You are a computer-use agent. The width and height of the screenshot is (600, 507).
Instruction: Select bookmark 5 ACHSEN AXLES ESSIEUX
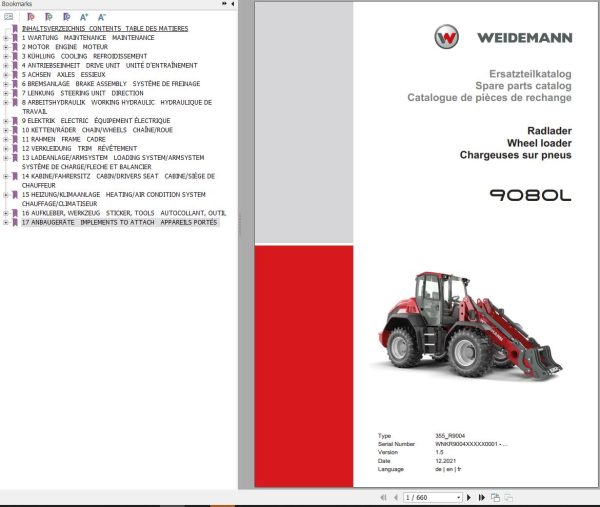click(x=64, y=75)
